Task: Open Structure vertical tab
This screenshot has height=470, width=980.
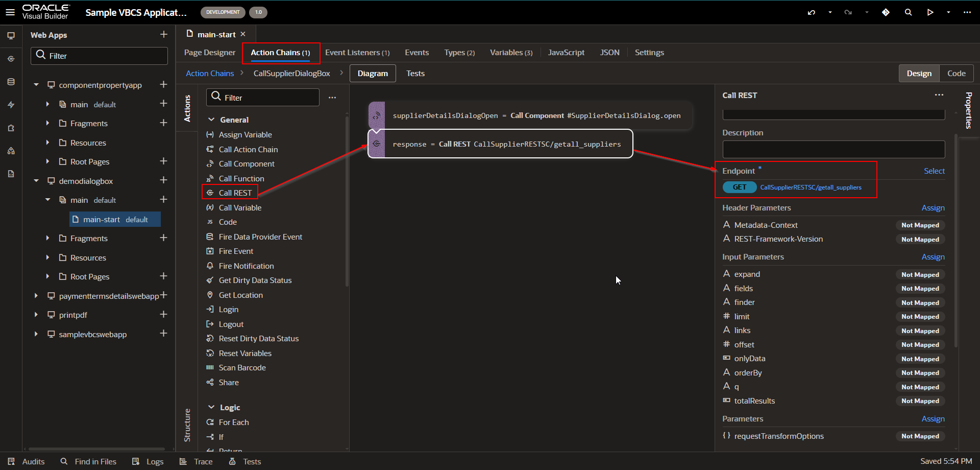Action: click(x=187, y=425)
